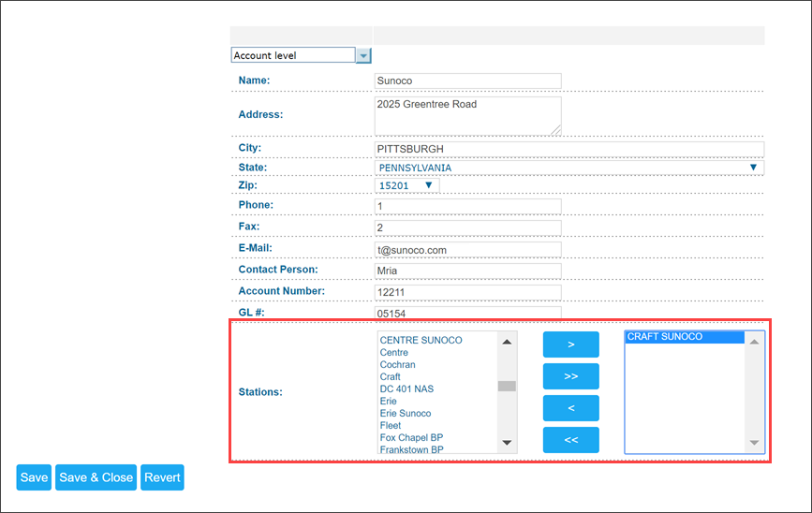
Task: Click the Revert button
Action: coord(162,477)
